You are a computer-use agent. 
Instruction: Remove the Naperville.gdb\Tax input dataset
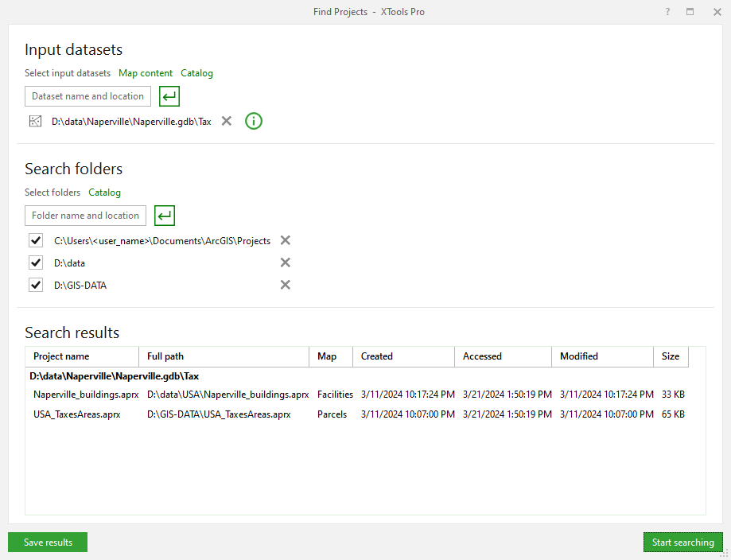coord(227,121)
